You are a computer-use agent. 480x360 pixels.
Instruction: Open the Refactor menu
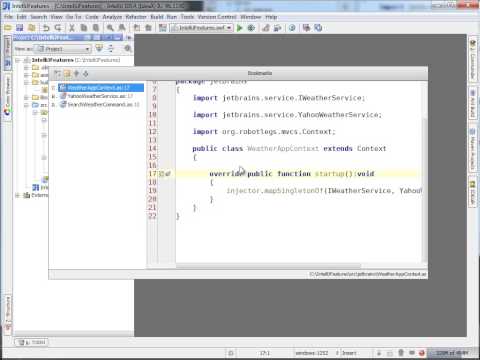click(x=136, y=17)
